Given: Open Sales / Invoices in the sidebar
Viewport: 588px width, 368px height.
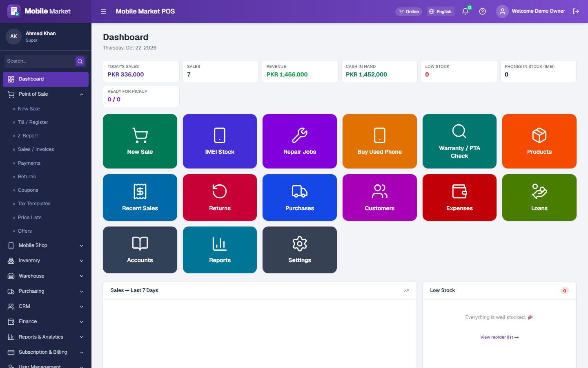Looking at the screenshot, I should [x=36, y=149].
